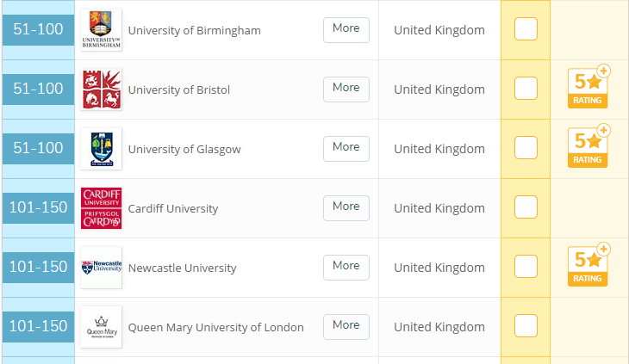
Task: Select the Queen Mary University compare checkbox
Action: point(526,326)
